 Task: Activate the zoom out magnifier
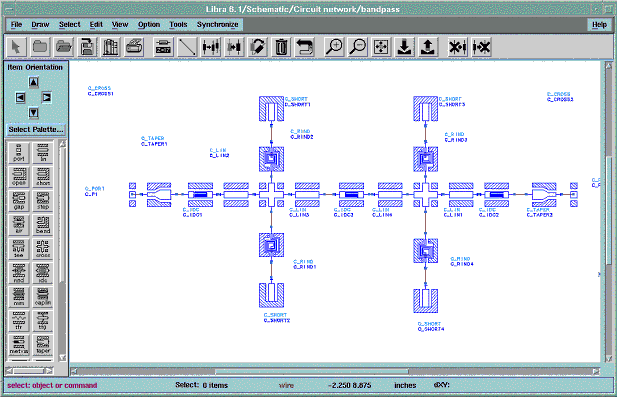358,47
